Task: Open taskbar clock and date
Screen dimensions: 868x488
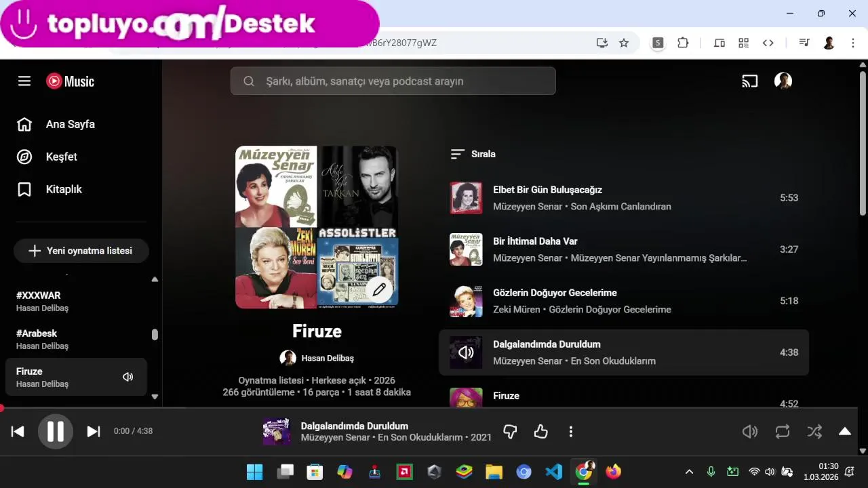Action: tap(821, 472)
